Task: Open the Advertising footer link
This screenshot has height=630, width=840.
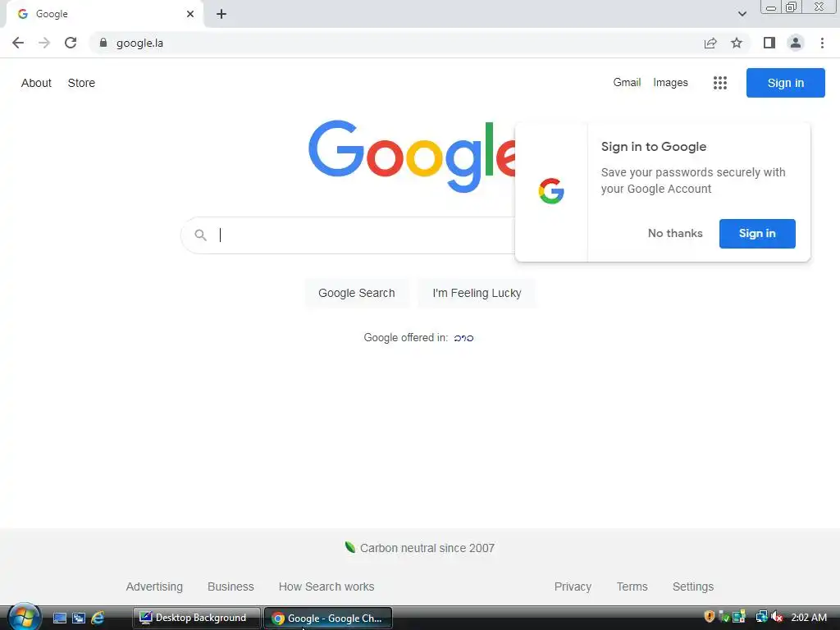Action: click(x=154, y=587)
